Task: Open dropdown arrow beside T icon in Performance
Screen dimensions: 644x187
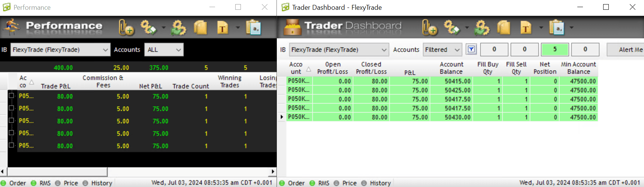Action: (x=238, y=27)
